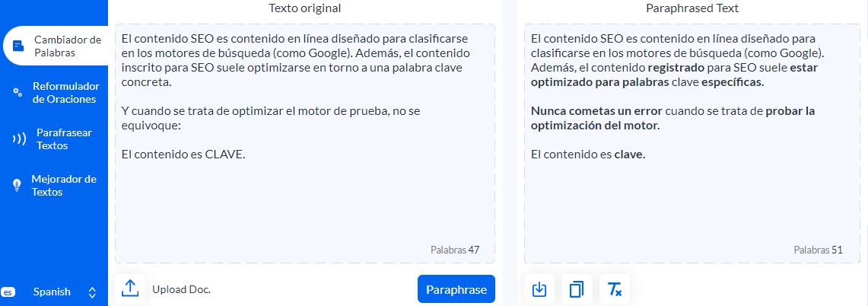Copy the paraphrased text to clipboard
The width and height of the screenshot is (868, 306).
[x=577, y=288]
